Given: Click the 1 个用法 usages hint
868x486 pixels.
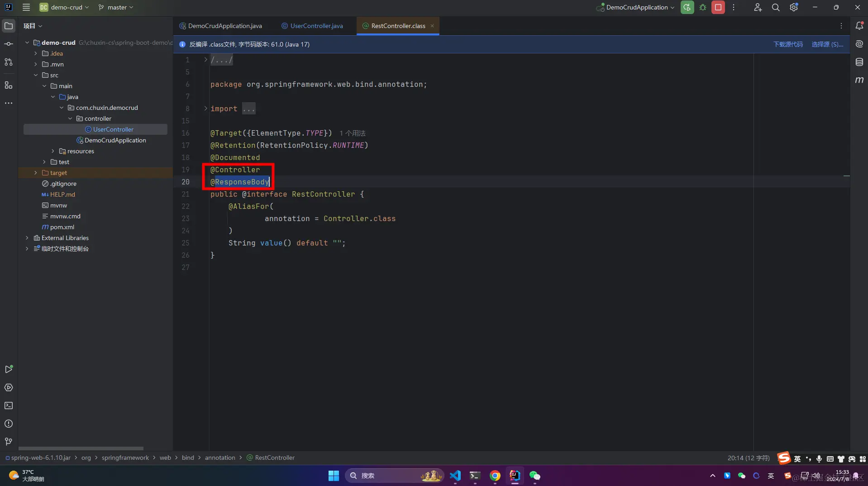Looking at the screenshot, I should point(353,133).
